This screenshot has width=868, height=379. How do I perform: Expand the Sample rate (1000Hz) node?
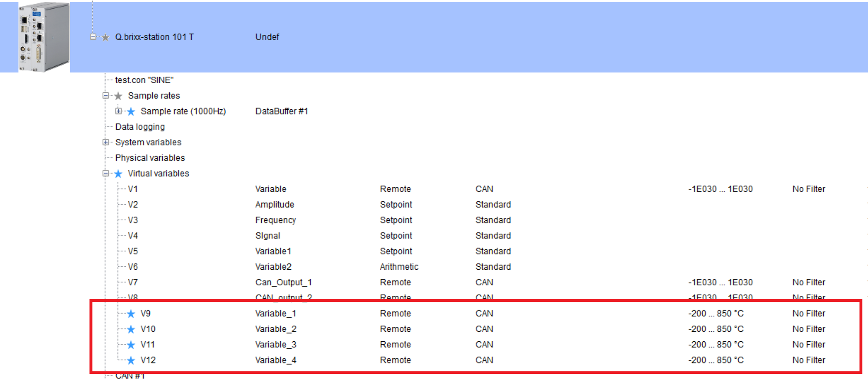[x=118, y=111]
